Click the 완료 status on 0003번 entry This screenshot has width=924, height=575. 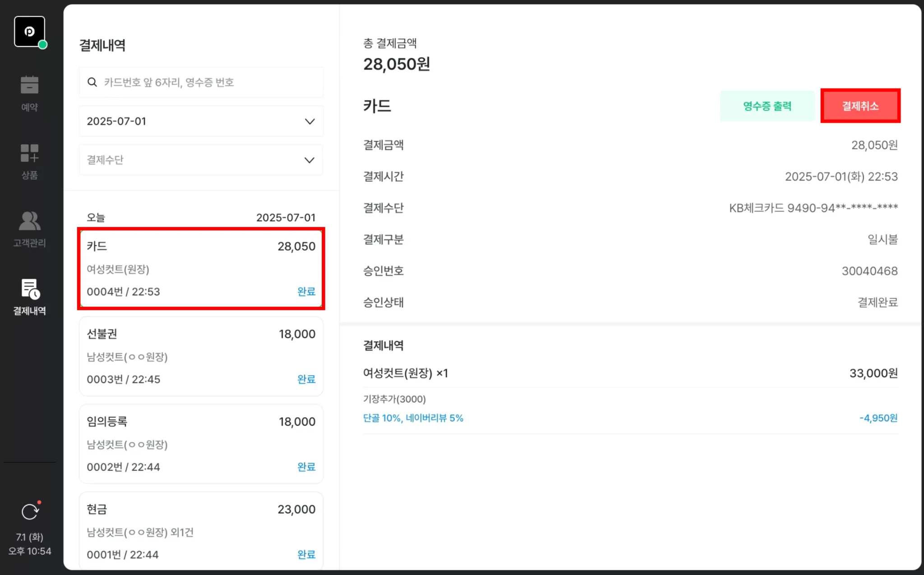(x=306, y=379)
